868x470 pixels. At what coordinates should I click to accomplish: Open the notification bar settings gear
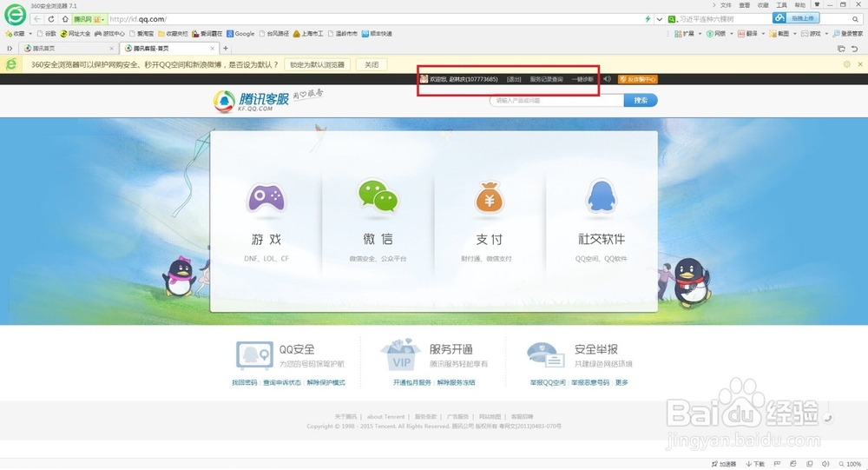pos(846,64)
